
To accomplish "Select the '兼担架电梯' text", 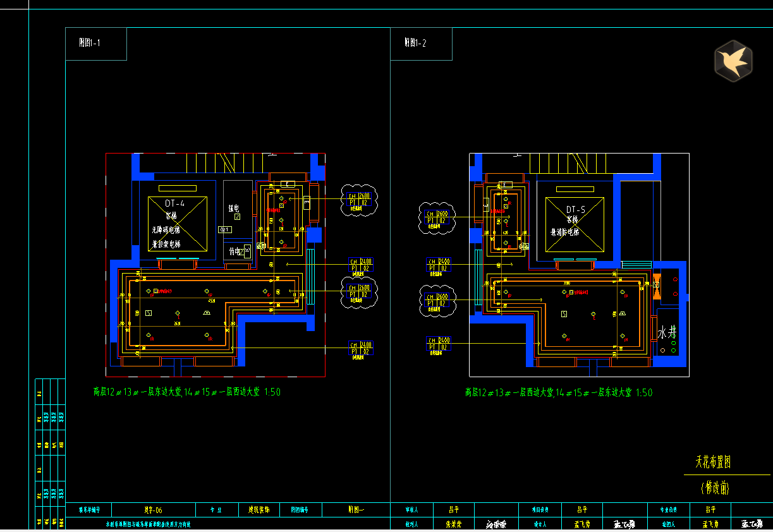I will 166,244.
